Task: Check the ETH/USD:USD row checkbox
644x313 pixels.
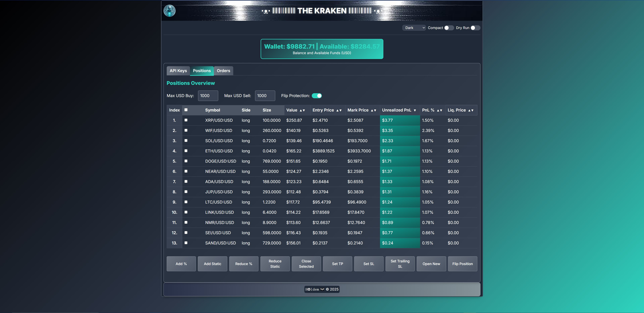Action: (x=186, y=151)
